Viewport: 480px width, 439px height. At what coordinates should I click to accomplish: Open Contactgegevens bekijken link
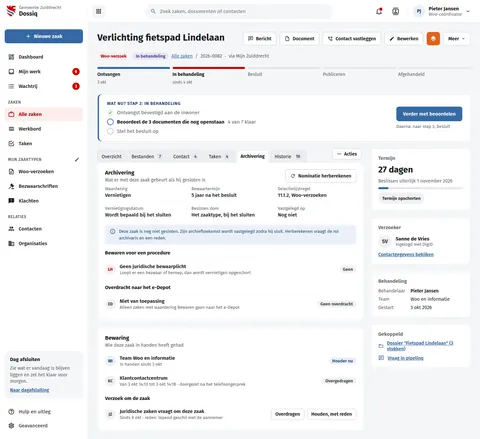(x=406, y=254)
